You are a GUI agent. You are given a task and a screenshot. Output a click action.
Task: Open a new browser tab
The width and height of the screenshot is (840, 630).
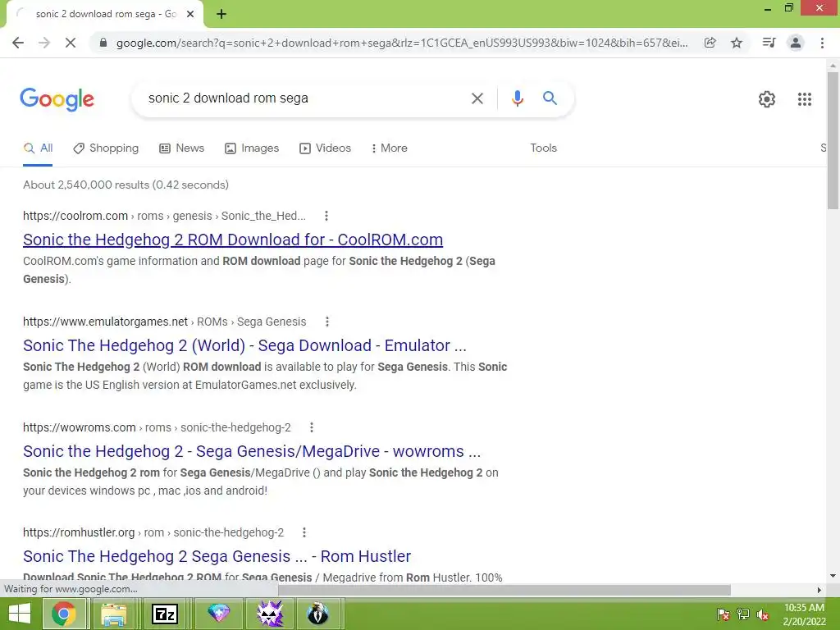click(x=221, y=14)
